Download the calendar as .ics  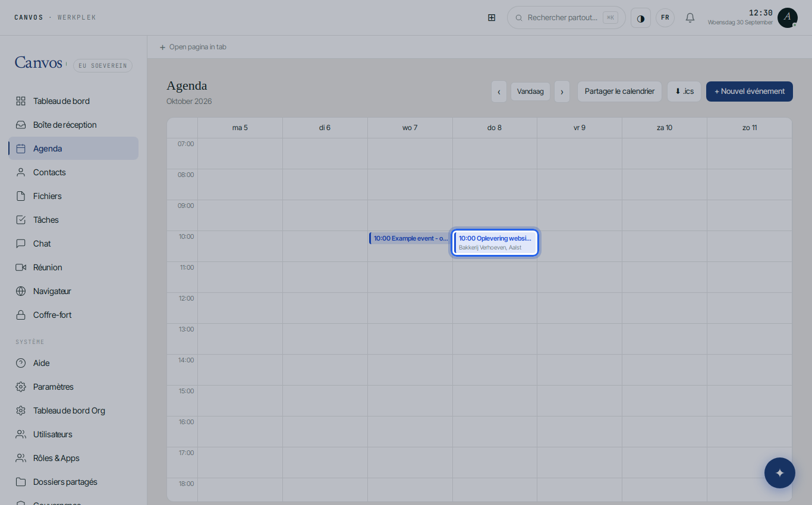pos(684,91)
